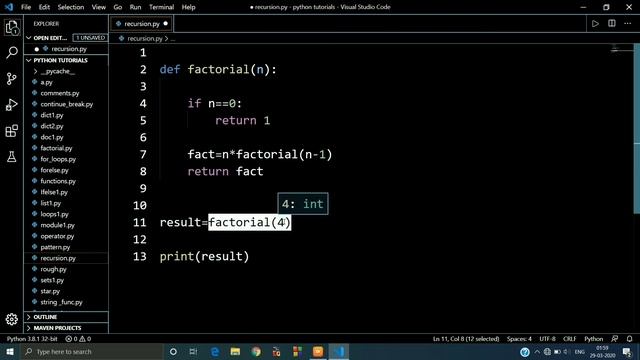Image resolution: width=640 pixels, height=360 pixels.
Task: Change the UTF-8 file encoding
Action: (547, 339)
